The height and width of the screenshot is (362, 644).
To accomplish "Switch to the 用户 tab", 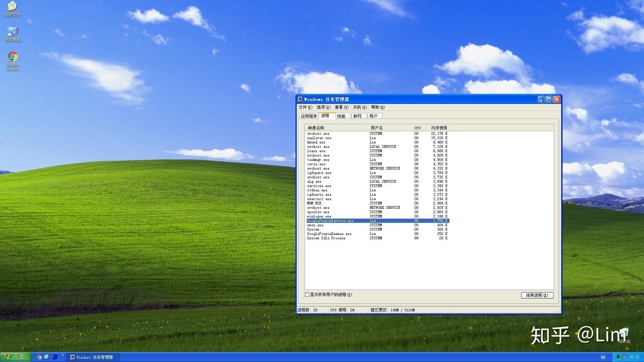I will pyautogui.click(x=375, y=116).
